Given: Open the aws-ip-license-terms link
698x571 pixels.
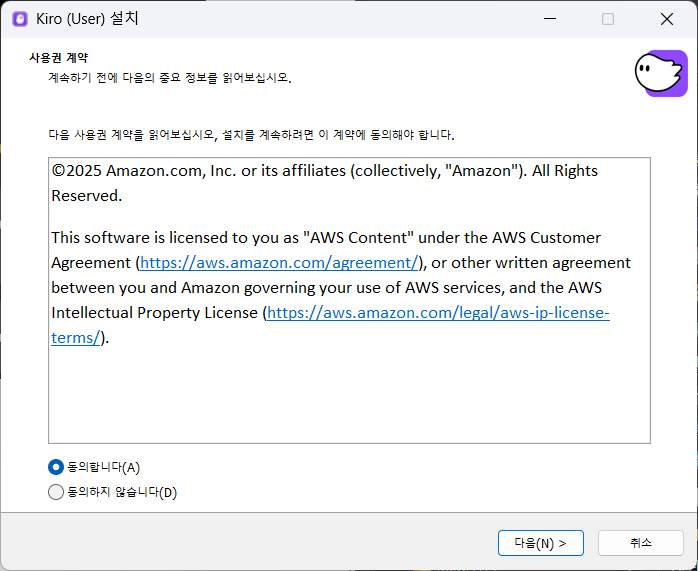Looking at the screenshot, I should 438,313.
